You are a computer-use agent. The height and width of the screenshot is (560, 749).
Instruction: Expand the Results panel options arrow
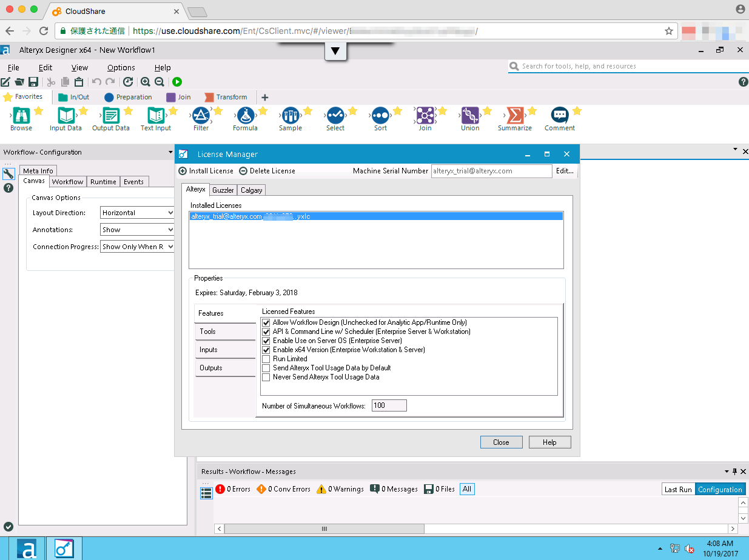(727, 472)
